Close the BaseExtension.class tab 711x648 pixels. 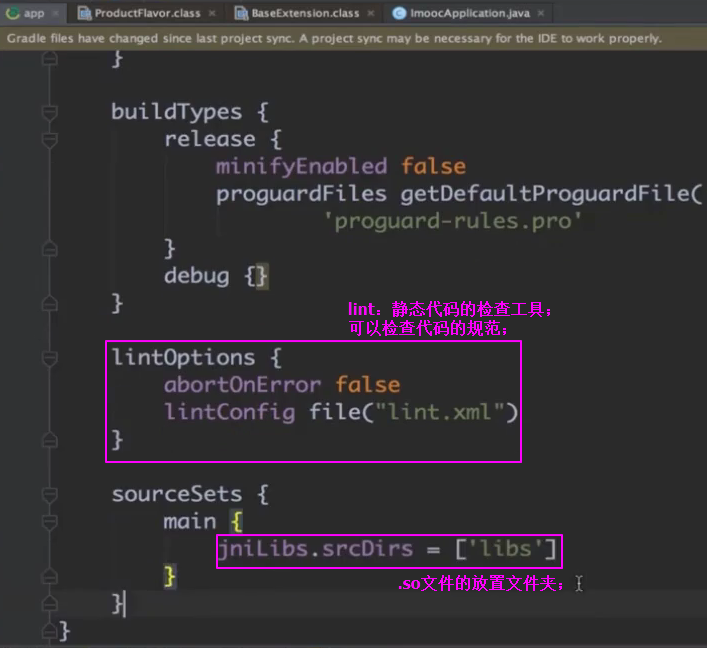[x=372, y=13]
